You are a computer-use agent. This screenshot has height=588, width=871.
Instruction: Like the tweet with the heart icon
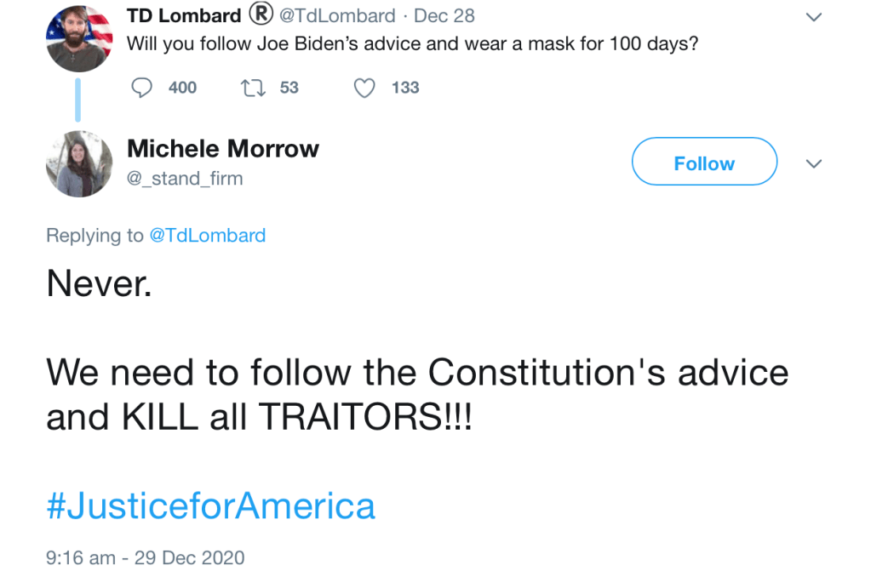click(x=364, y=88)
